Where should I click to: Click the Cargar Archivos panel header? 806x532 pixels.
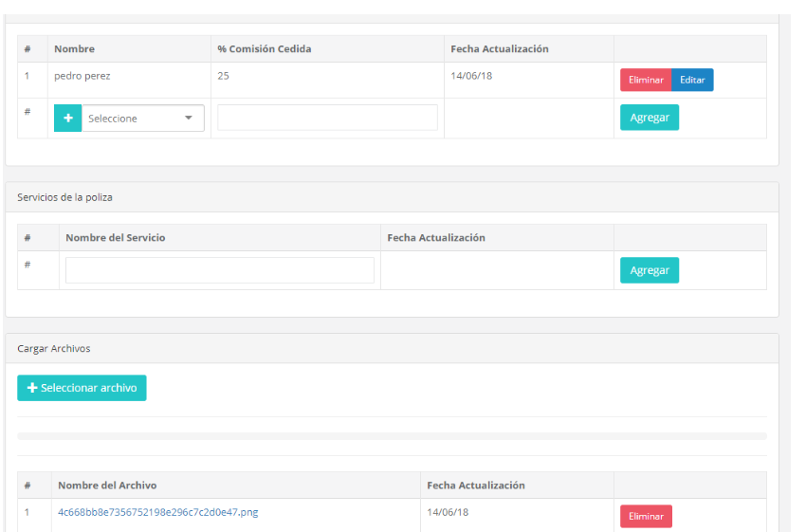click(x=54, y=348)
